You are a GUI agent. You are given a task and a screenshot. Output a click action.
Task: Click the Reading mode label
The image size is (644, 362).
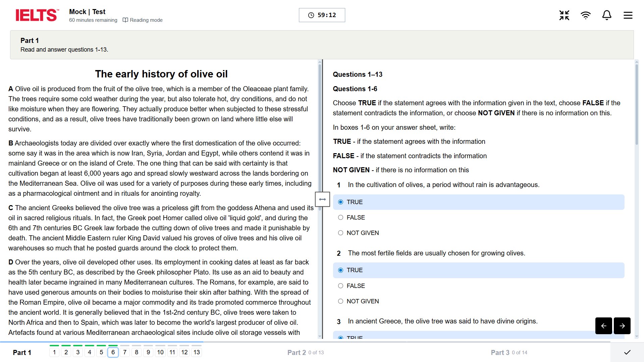[x=146, y=20]
